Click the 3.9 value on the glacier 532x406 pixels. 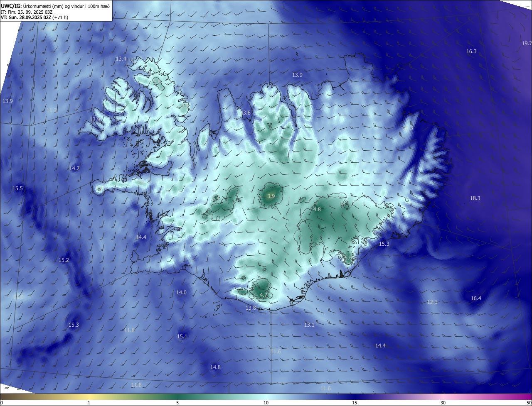[x=271, y=196]
